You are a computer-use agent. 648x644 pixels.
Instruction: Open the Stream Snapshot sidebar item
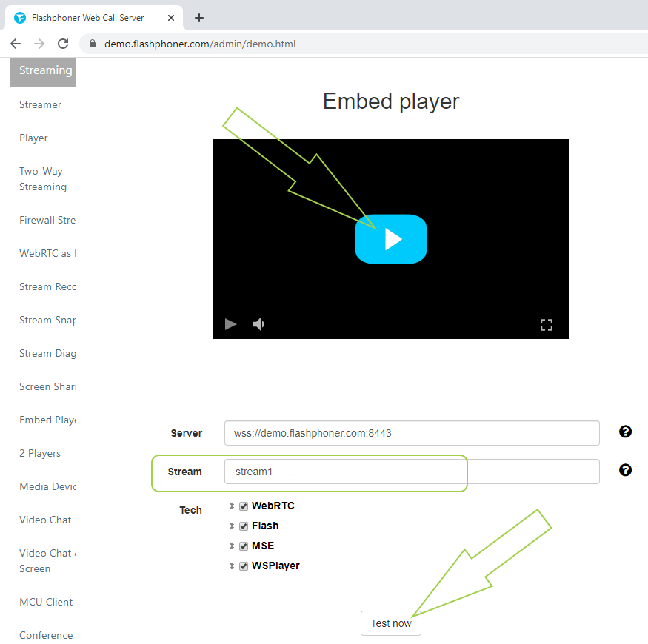click(47, 320)
